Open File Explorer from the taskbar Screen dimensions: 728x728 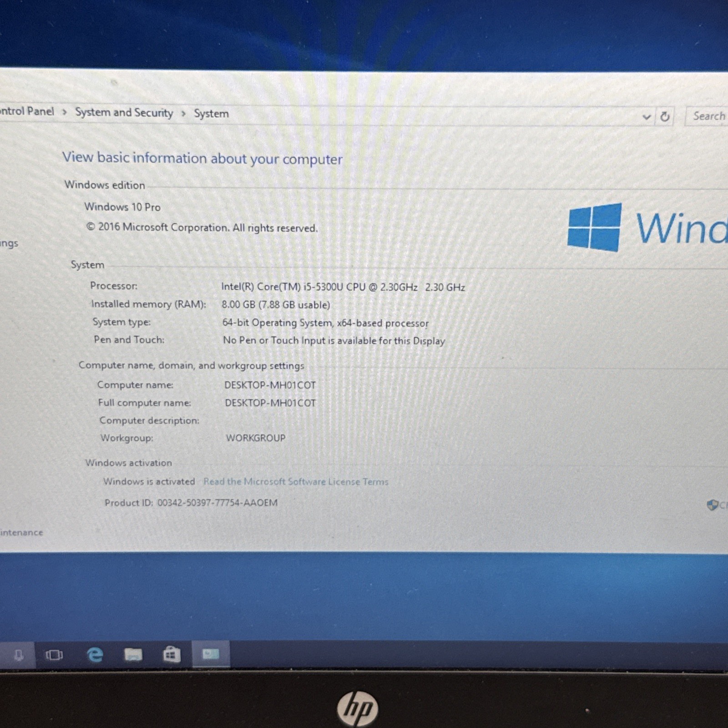(133, 655)
